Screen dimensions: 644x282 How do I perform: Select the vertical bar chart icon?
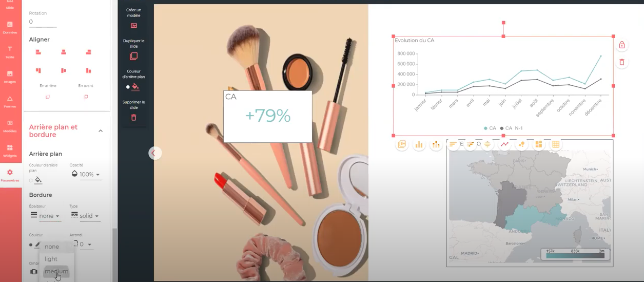click(419, 144)
